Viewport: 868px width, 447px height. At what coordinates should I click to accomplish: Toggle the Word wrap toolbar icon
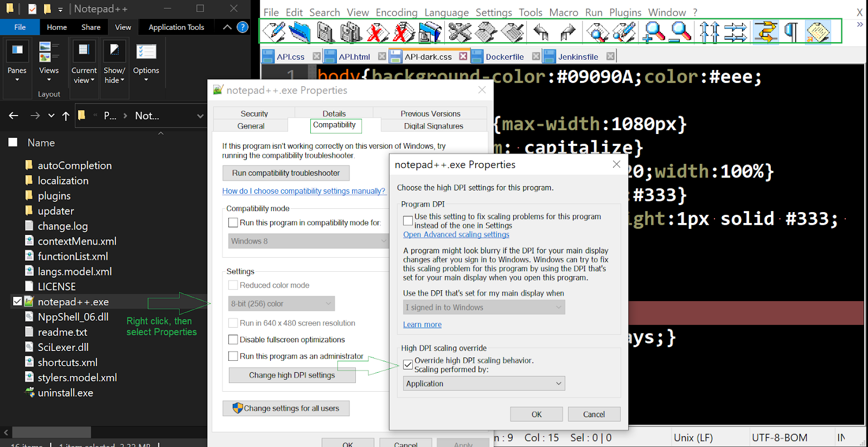pyautogui.click(x=765, y=33)
